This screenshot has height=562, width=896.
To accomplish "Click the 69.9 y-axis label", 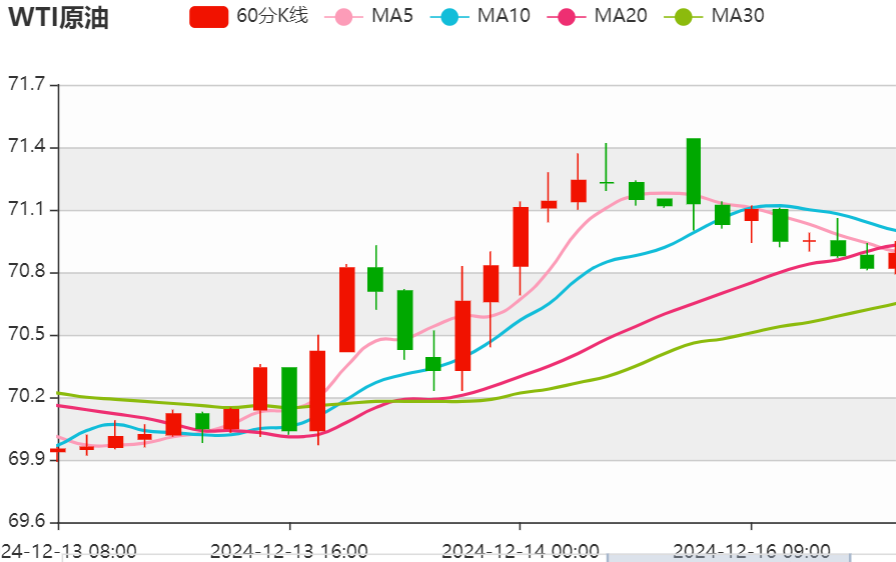I will pyautogui.click(x=26, y=459).
